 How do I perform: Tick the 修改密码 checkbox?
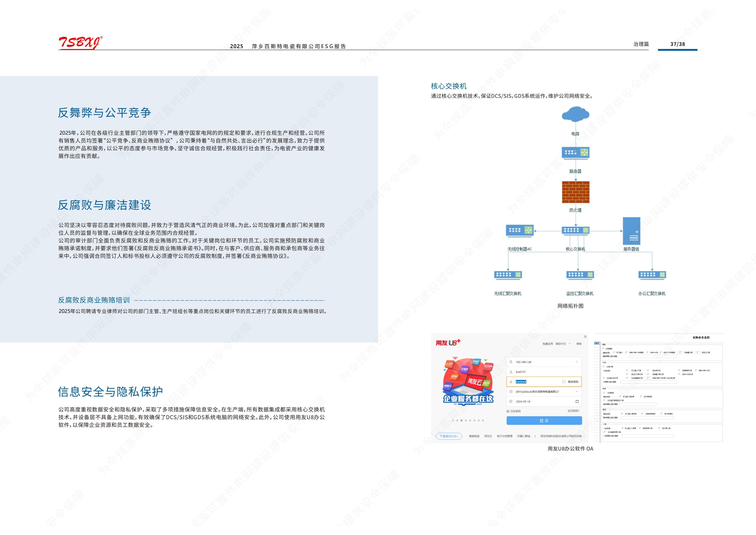point(564,381)
